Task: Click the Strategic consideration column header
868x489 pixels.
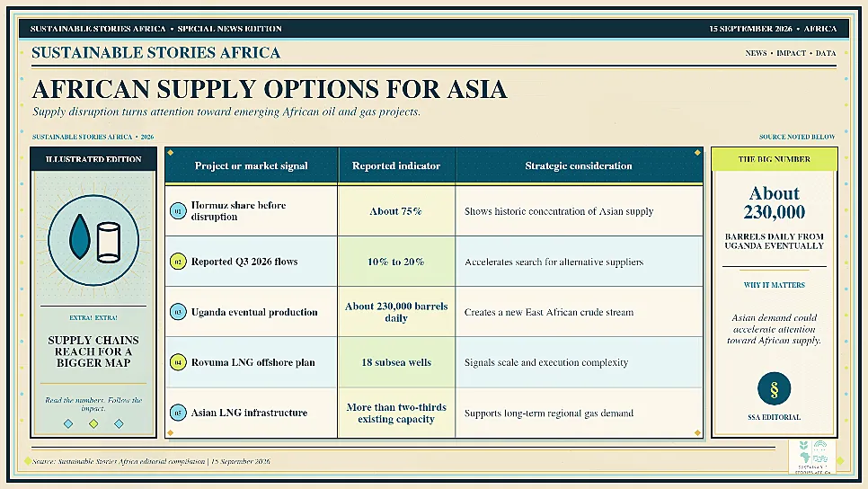Action: (579, 165)
